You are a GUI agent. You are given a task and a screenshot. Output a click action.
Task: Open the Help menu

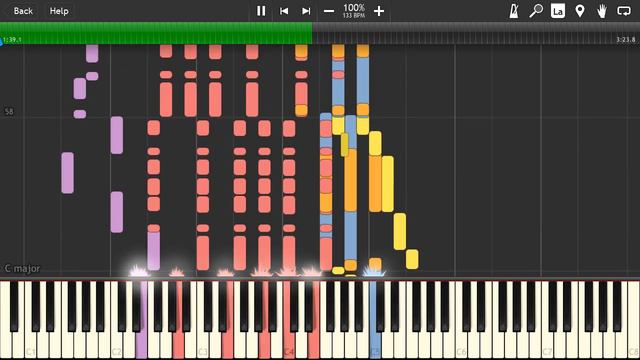[x=59, y=11]
